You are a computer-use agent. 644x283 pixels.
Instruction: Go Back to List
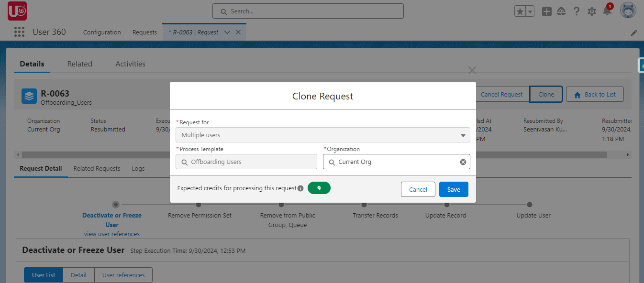point(595,94)
